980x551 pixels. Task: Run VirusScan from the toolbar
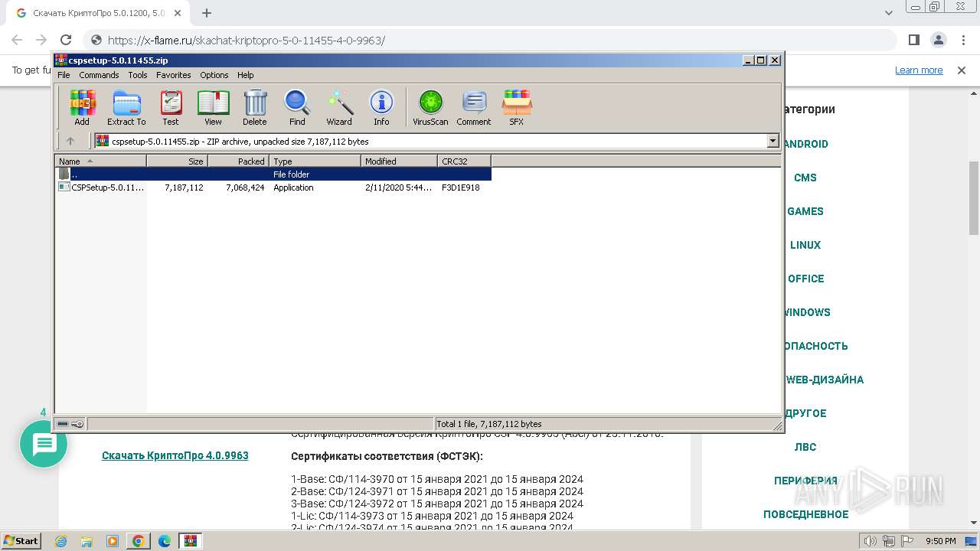click(430, 107)
